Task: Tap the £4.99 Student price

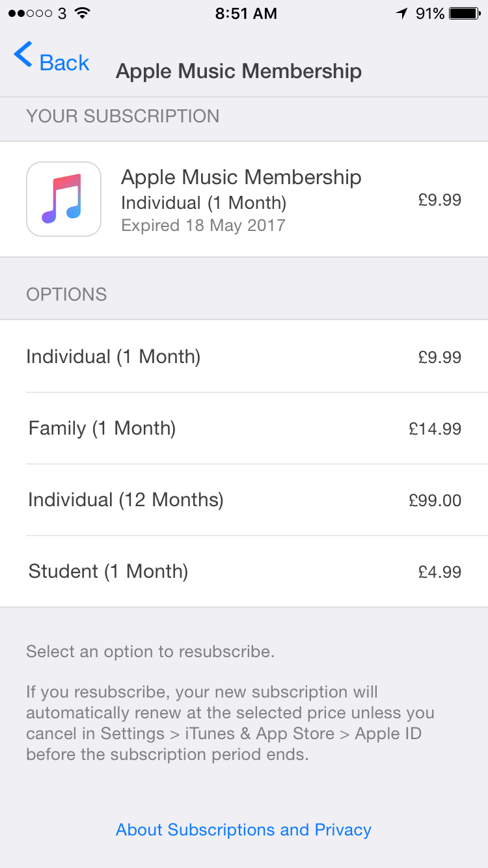Action: 440,572
